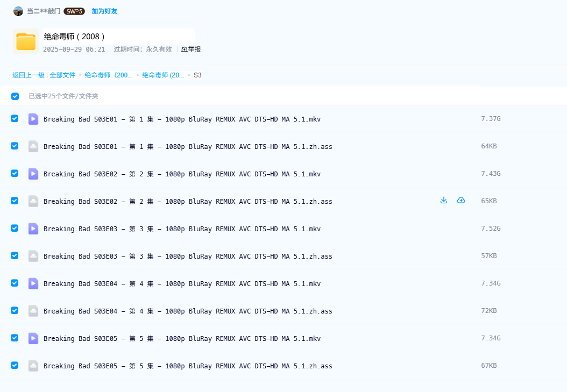The height and width of the screenshot is (392, 567).
Task: Open file name S03E03 第 3 集 mkv
Action: [x=182, y=229]
